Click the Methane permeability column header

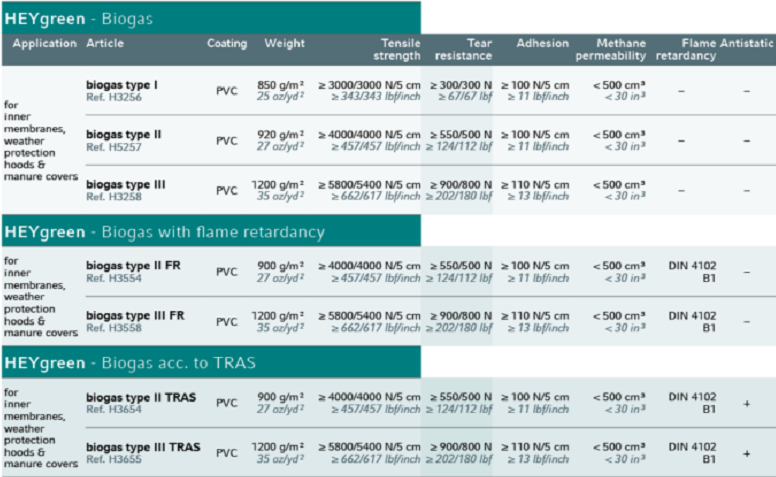(x=620, y=49)
